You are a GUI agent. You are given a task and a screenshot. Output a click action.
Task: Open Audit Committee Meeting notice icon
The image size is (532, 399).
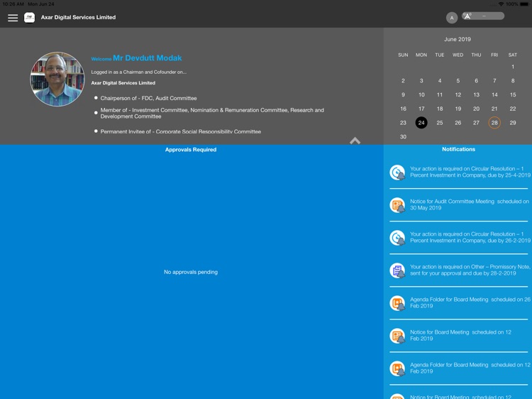click(x=397, y=205)
